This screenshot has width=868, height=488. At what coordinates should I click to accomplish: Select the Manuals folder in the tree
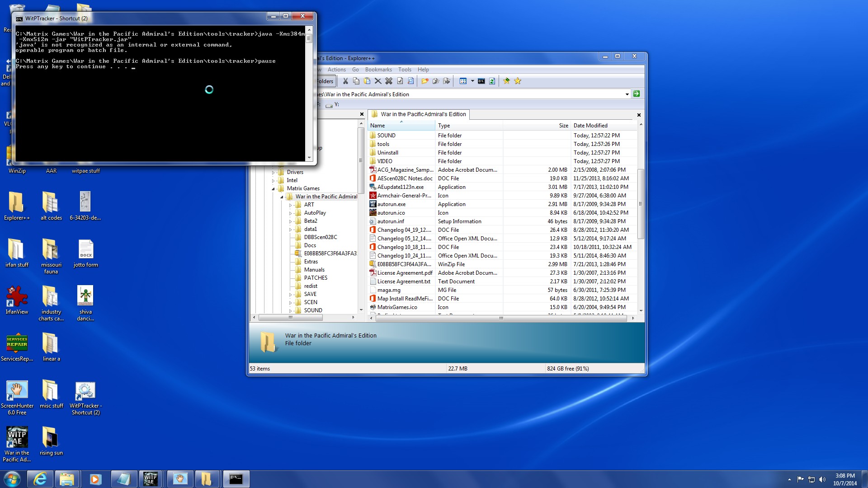pyautogui.click(x=314, y=270)
